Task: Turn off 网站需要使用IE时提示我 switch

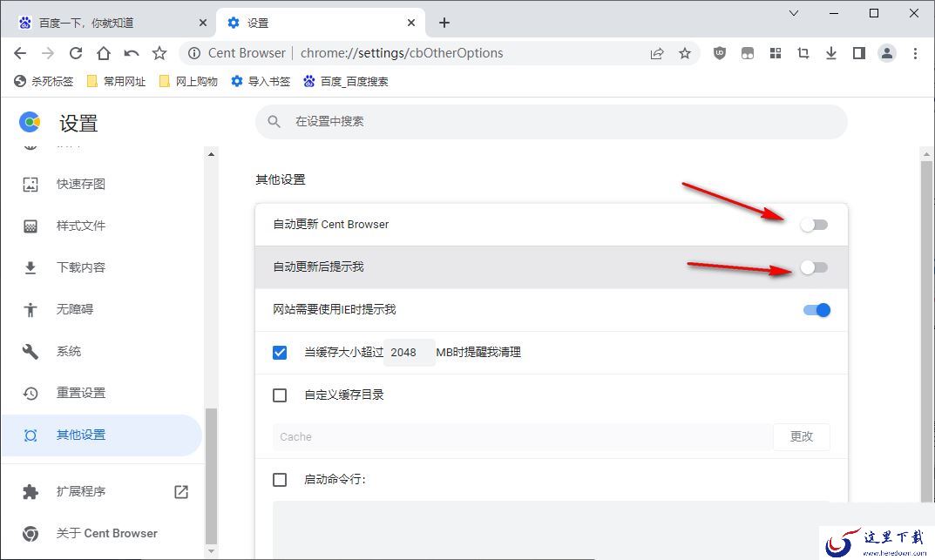Action: (816, 310)
